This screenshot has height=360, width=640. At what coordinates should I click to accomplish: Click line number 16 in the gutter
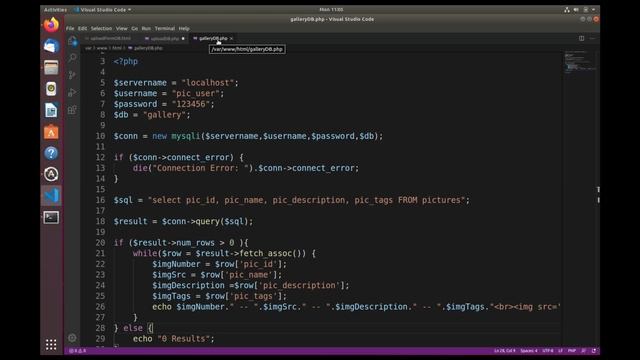[x=100, y=200]
